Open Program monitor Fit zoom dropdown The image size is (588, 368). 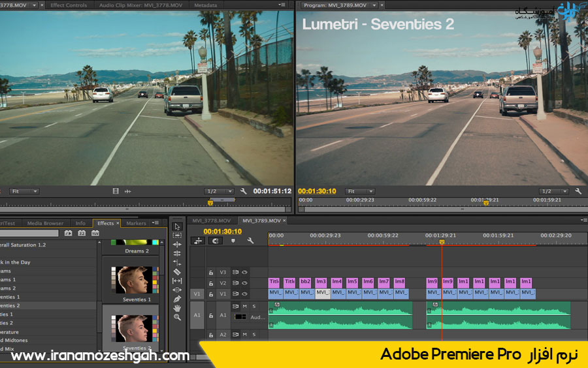(x=359, y=191)
